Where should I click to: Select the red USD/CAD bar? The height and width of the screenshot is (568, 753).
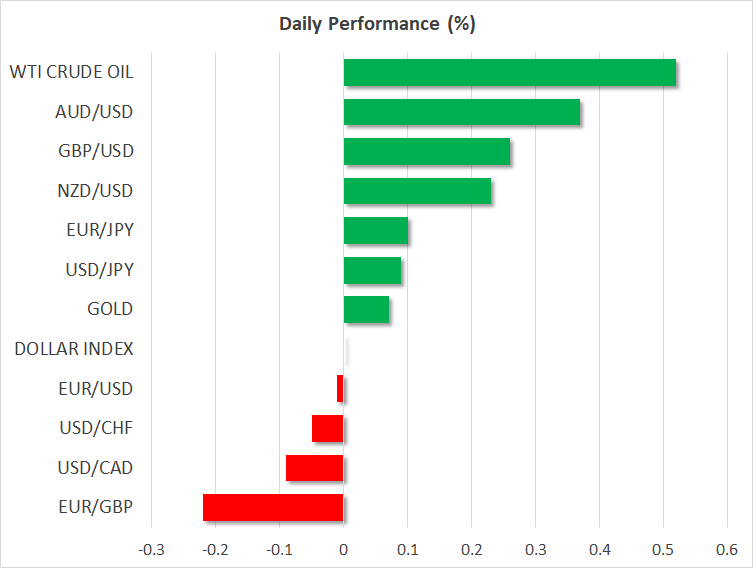pos(314,468)
